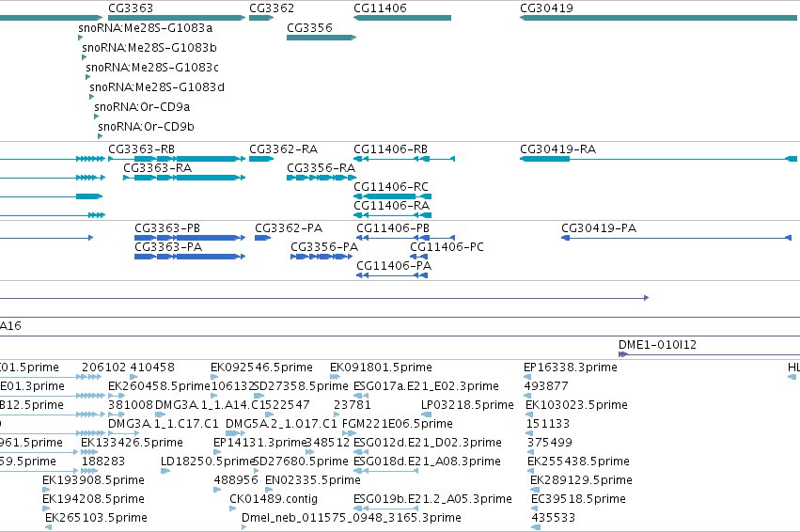Click EST EK103023.5prime

coord(576,405)
